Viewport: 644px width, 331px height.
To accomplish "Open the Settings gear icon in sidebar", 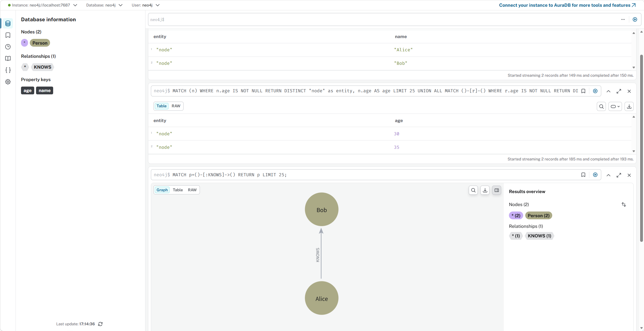I will pos(8,82).
